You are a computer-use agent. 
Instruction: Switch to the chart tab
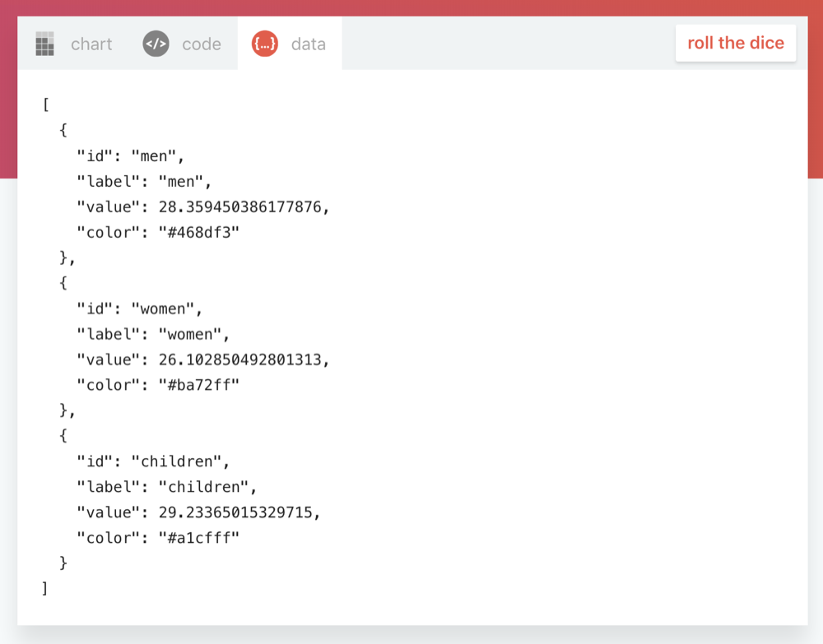point(73,44)
